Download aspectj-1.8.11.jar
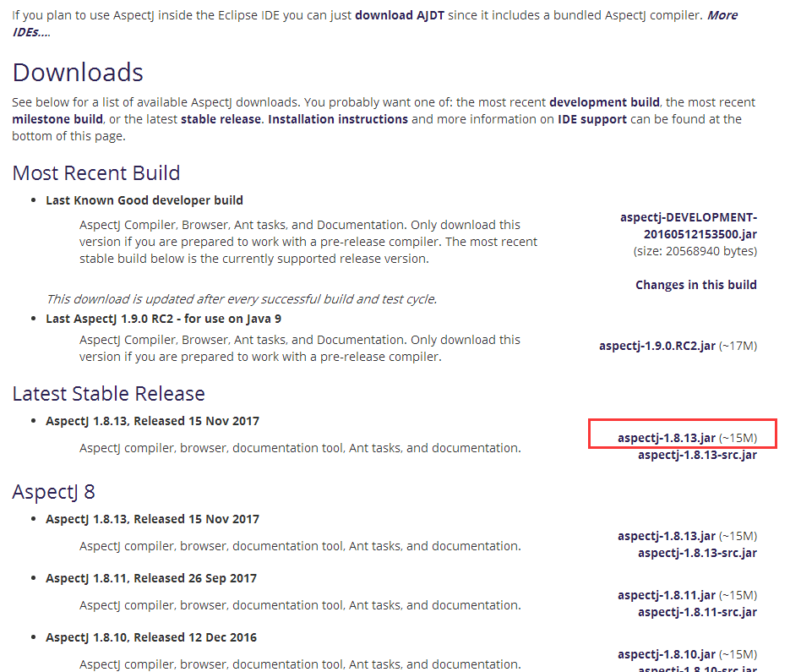Image resolution: width=801 pixels, height=672 pixels. [x=667, y=595]
